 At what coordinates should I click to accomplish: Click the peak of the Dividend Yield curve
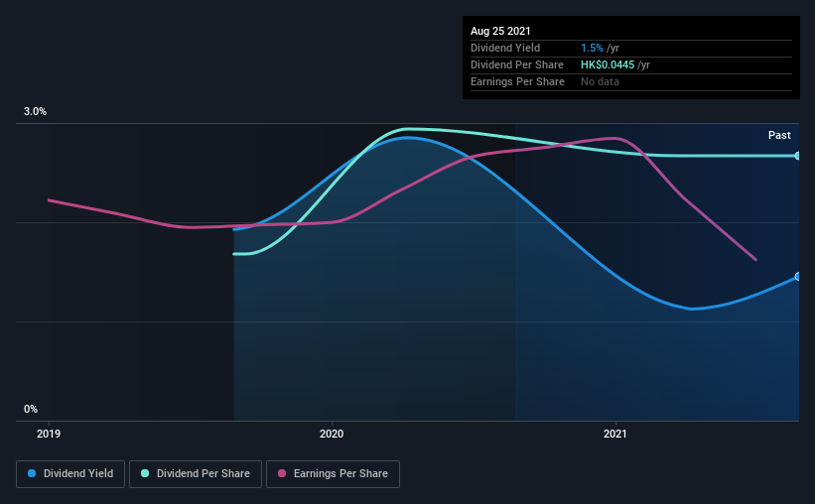408,138
